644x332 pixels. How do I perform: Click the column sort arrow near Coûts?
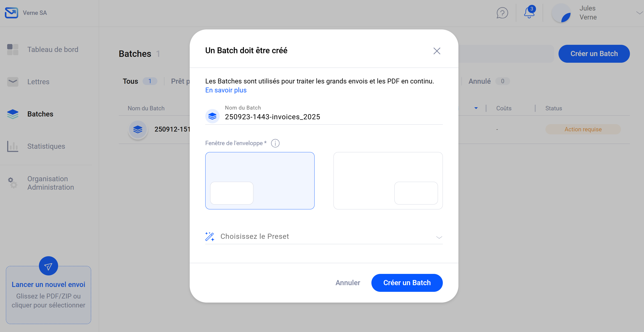point(476,108)
